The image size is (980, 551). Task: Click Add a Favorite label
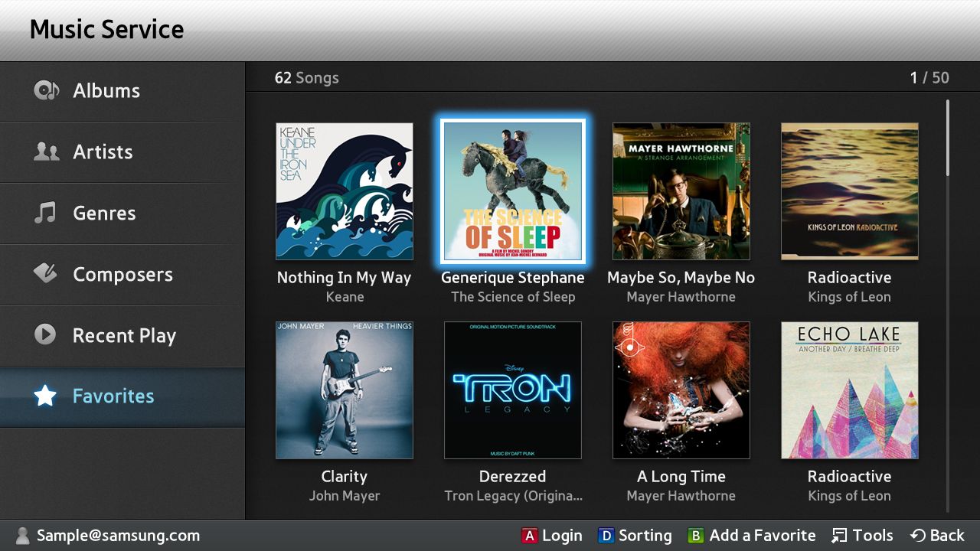coord(762,536)
